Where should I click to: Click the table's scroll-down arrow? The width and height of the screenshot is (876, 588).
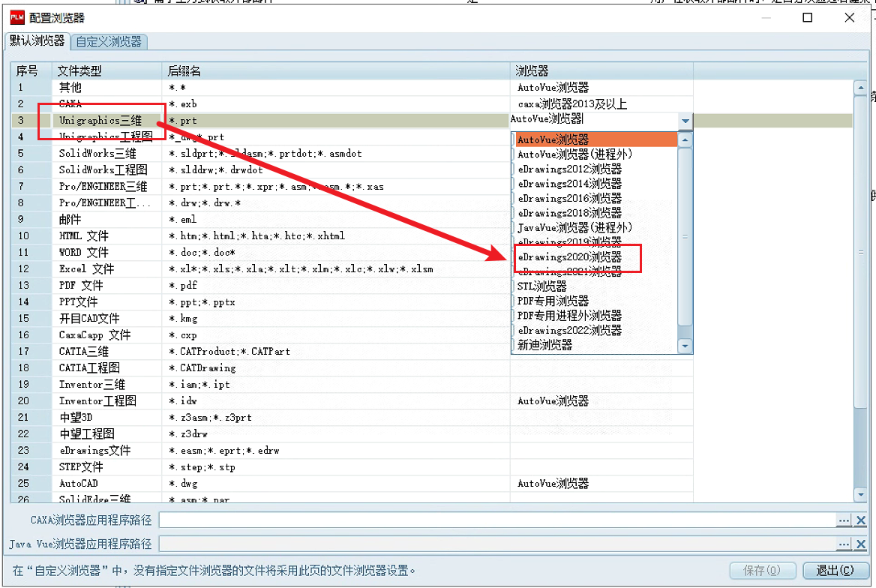coord(860,494)
